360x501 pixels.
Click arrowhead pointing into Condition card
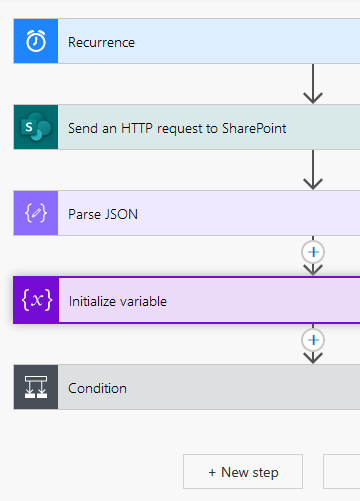pyautogui.click(x=313, y=358)
